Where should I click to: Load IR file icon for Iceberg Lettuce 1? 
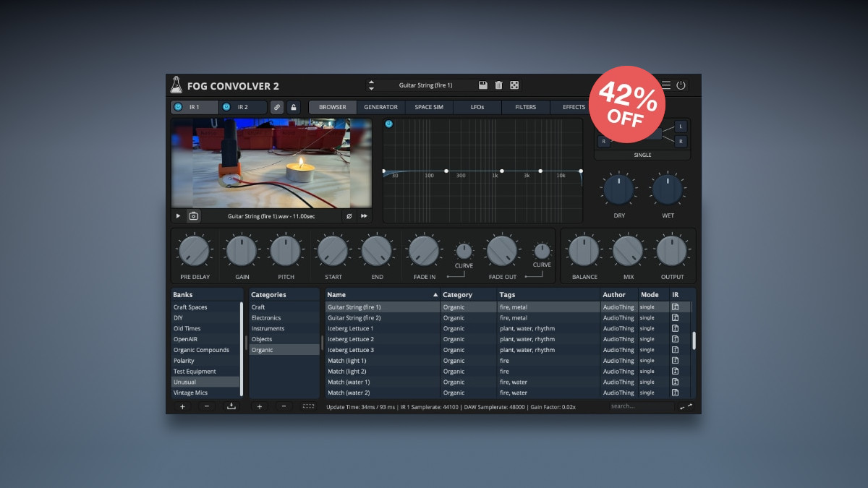(x=676, y=328)
